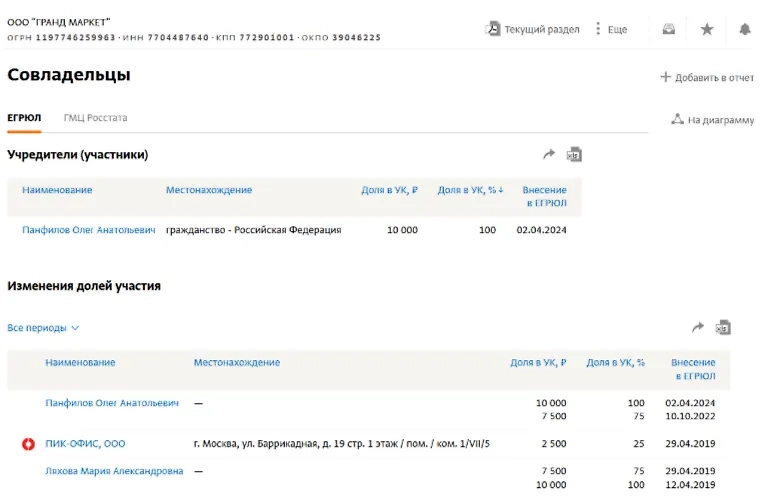767x497 pixels.
Task: Open Панфилов Олег Анатольевич in founders table
Action: click(x=88, y=230)
